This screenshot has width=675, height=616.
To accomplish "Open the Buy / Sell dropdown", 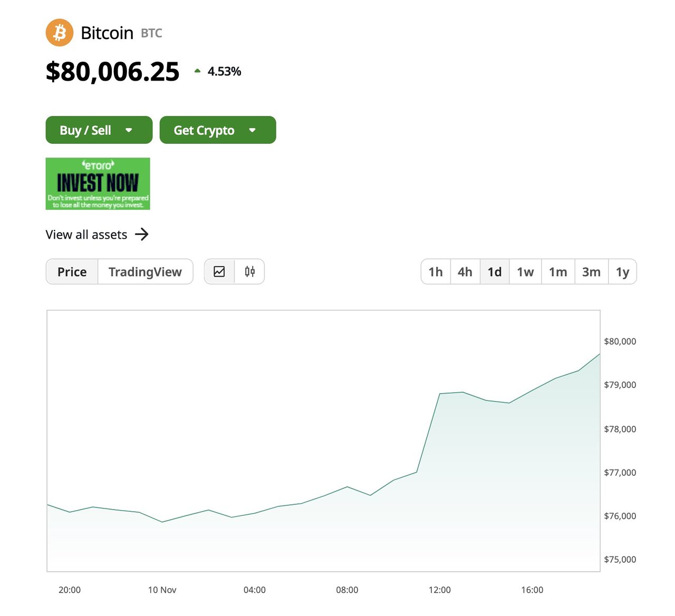I will pos(99,130).
